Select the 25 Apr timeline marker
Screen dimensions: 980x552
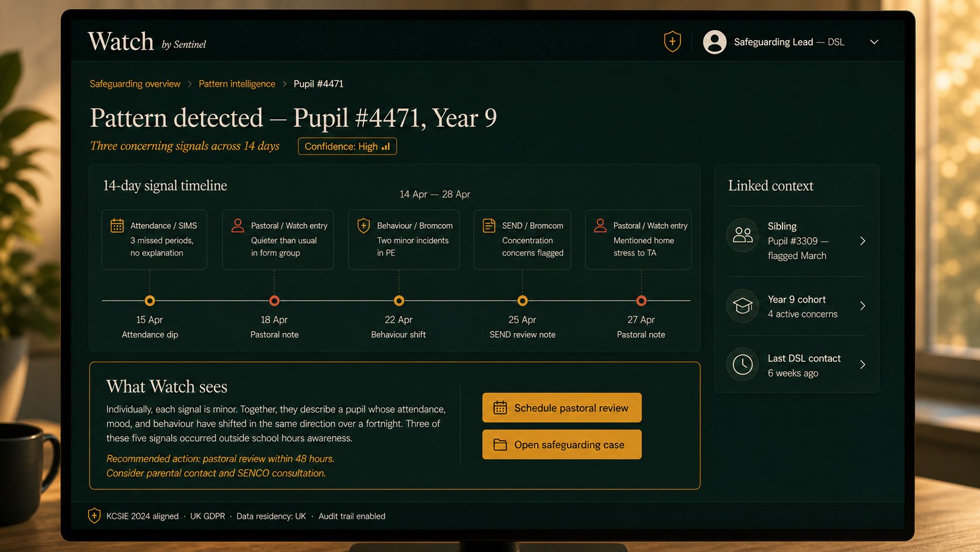tap(522, 301)
